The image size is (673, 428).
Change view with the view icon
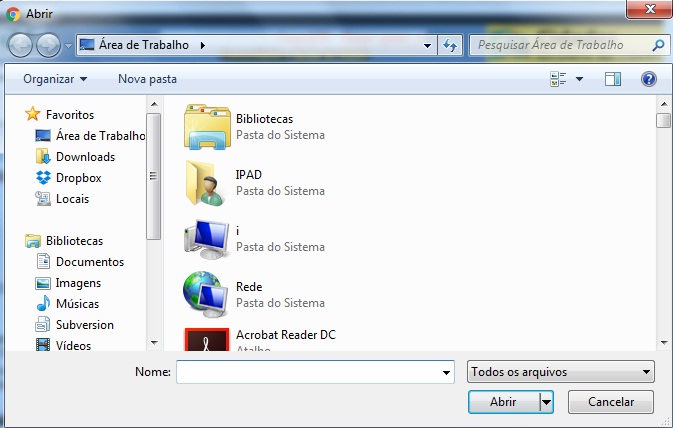pos(558,79)
